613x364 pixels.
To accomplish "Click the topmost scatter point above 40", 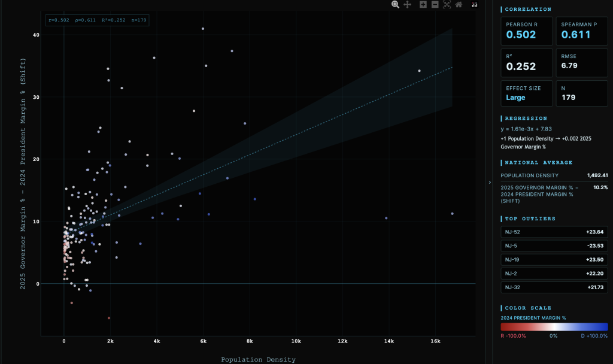I will 203,29.
